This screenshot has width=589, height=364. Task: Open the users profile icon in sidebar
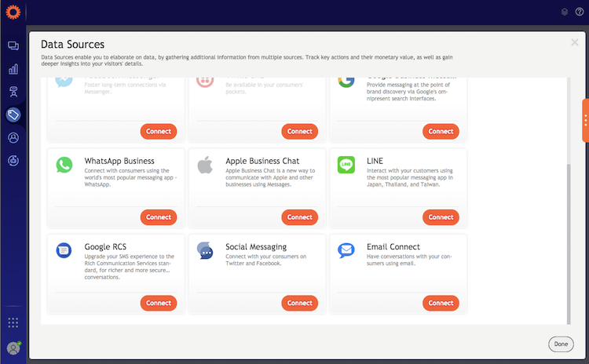click(13, 138)
